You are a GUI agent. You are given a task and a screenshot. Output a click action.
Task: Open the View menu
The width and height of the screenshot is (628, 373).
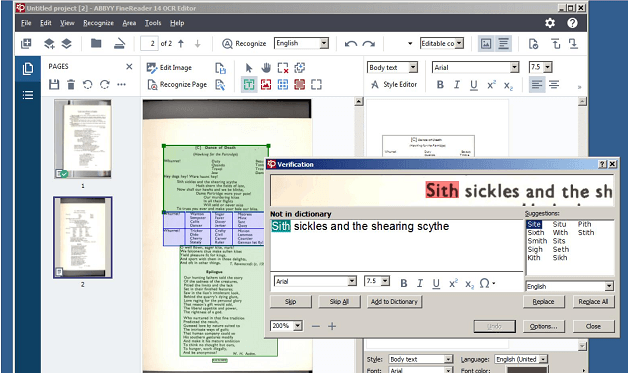click(67, 23)
